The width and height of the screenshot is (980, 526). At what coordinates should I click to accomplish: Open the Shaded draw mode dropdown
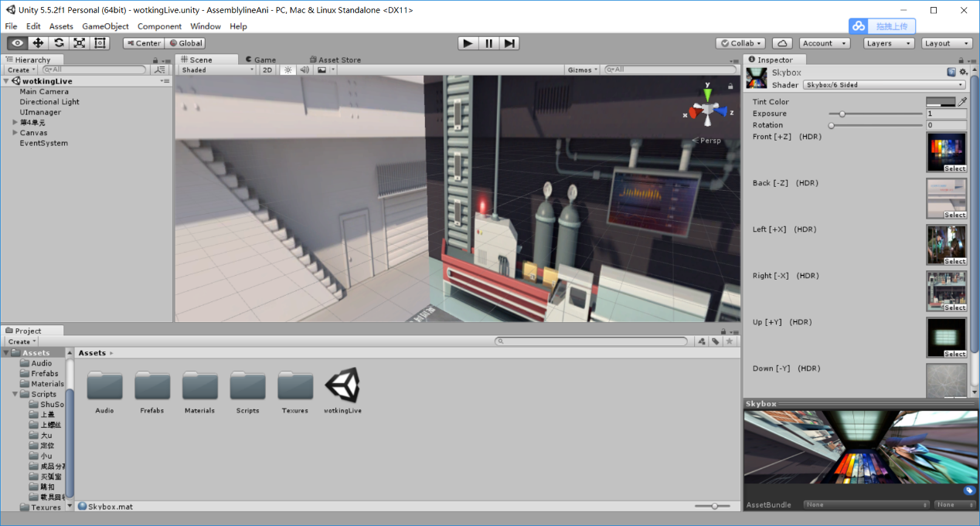[x=217, y=70]
